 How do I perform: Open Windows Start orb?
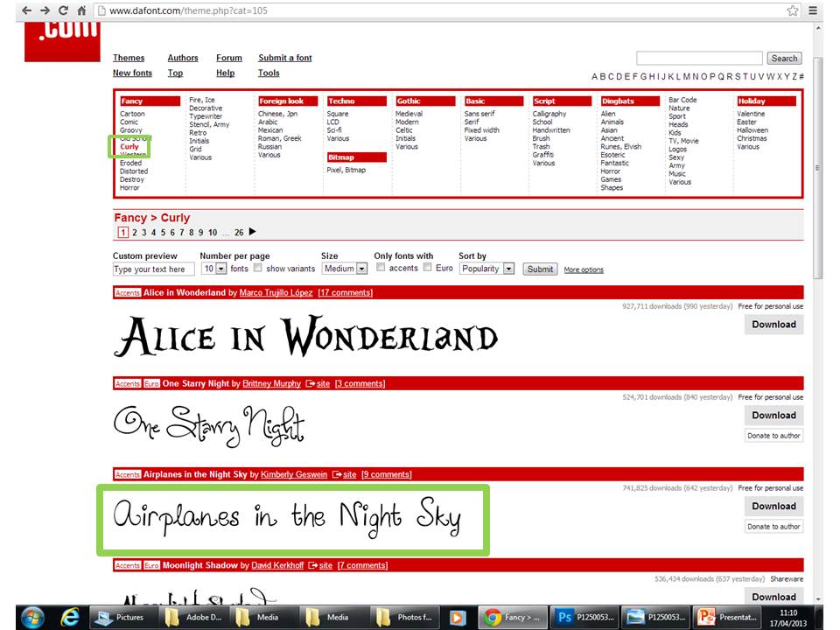coord(32,618)
